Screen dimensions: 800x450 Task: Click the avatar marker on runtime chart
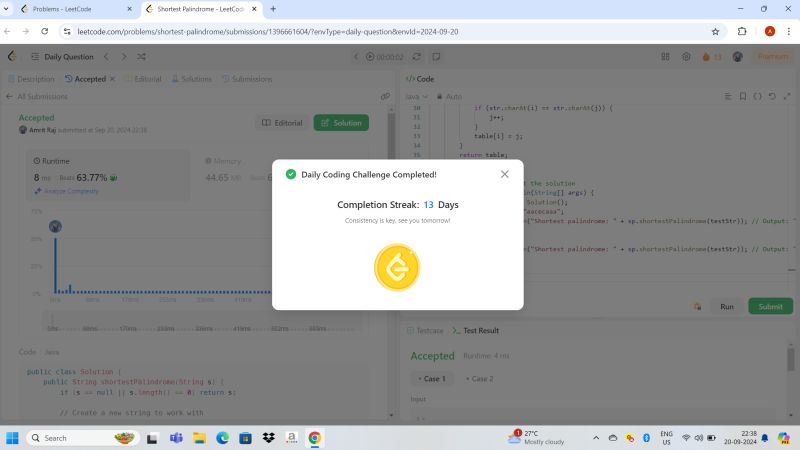(55, 227)
